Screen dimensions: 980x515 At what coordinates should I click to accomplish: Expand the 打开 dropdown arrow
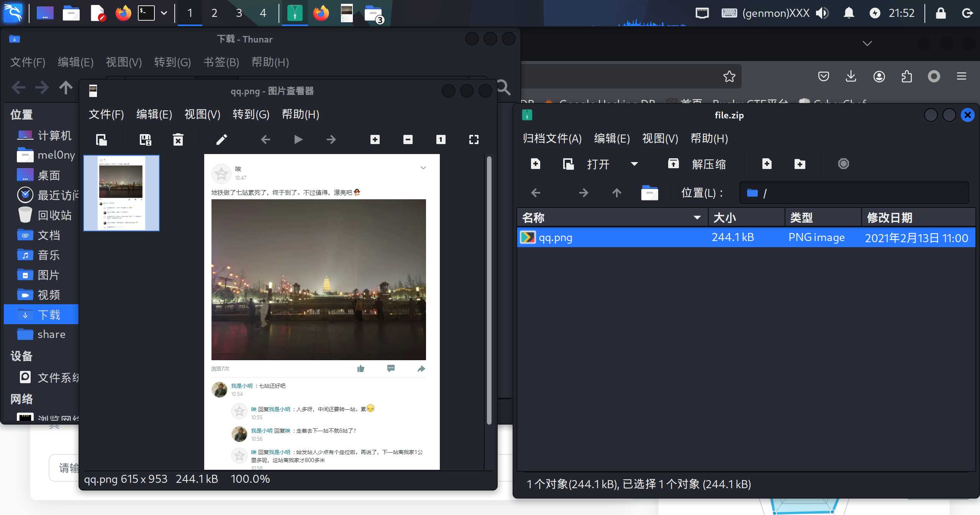point(634,164)
